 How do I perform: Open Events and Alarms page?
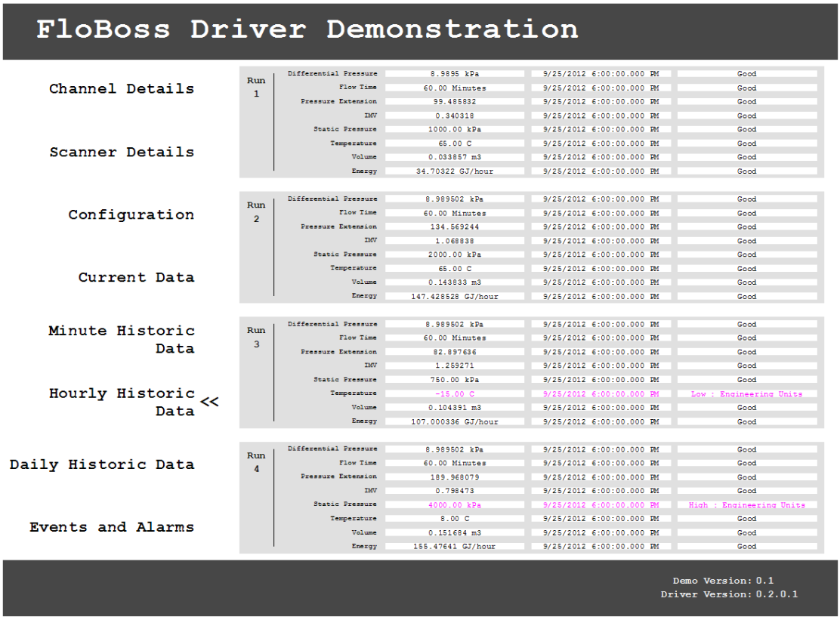click(x=112, y=528)
